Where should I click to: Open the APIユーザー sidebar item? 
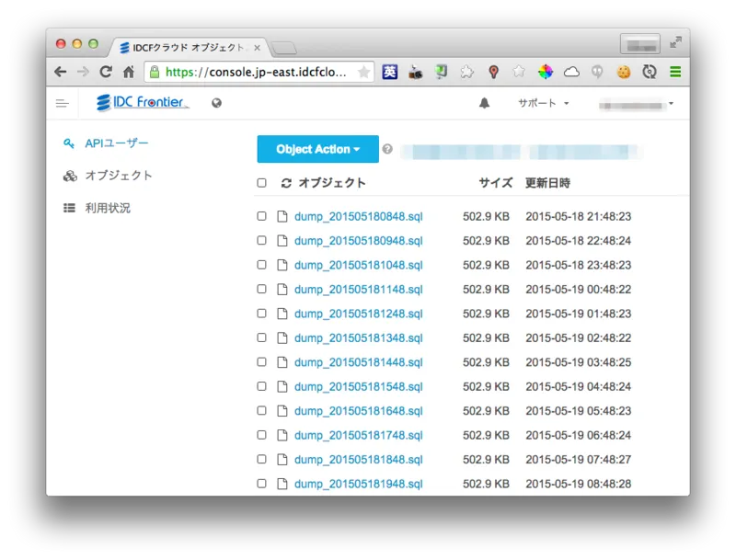point(106,143)
